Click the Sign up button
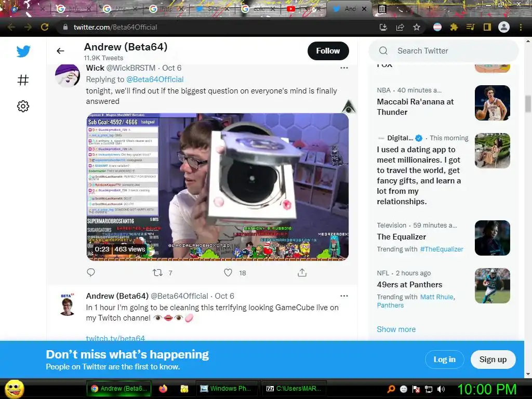 point(493,360)
